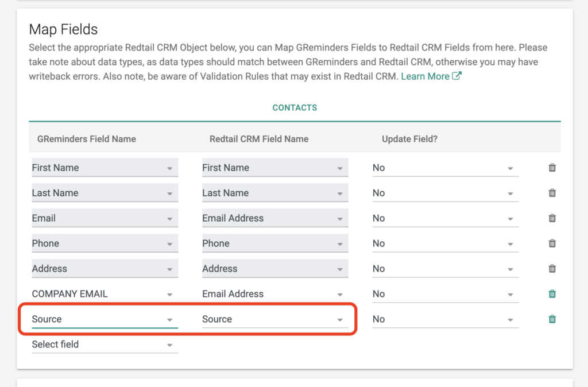Open Redtail Last Name field dropdown
Image resolution: width=588 pixels, height=387 pixels.
(x=275, y=193)
